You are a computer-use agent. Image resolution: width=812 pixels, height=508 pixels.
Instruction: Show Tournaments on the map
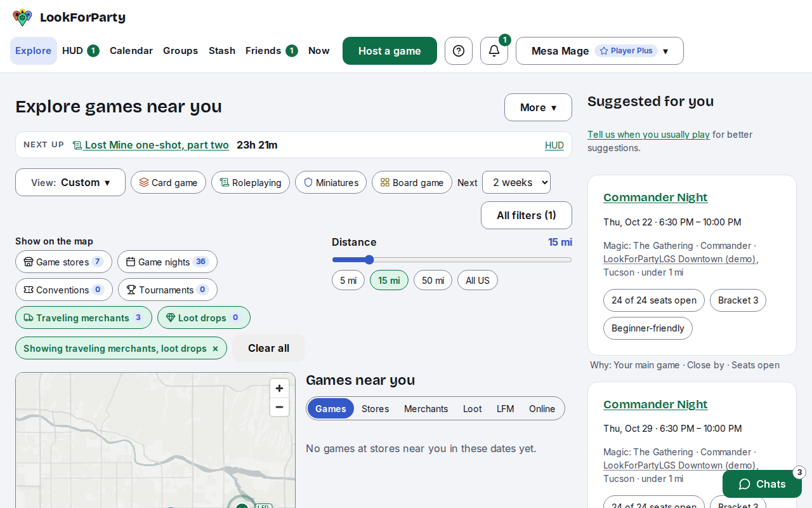[167, 290]
